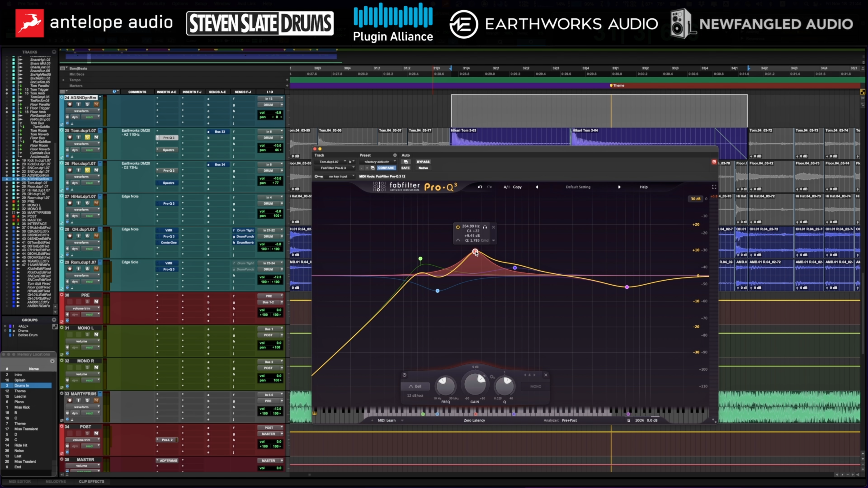Toggle the red target button in plug-in header
This screenshot has height=488, width=868.
714,162
